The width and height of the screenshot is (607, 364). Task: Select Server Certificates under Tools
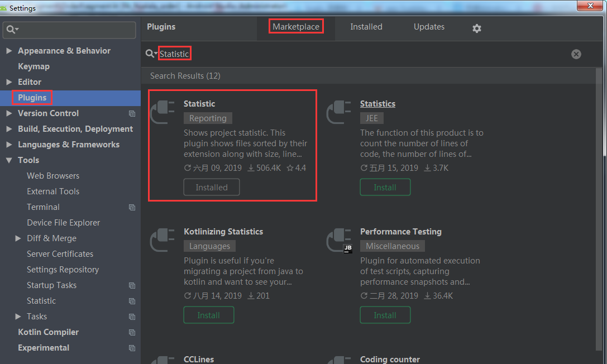coord(60,254)
